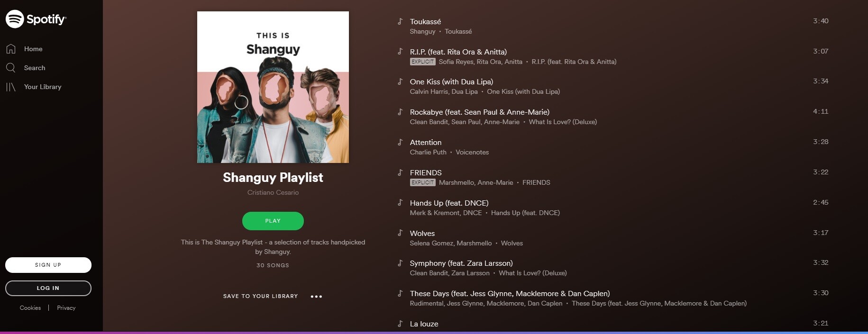Click the Your Library shelf icon
The image size is (868, 334).
(11, 87)
